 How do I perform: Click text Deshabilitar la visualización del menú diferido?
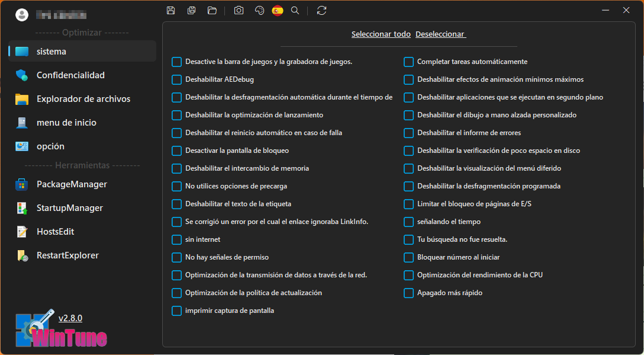coord(489,168)
